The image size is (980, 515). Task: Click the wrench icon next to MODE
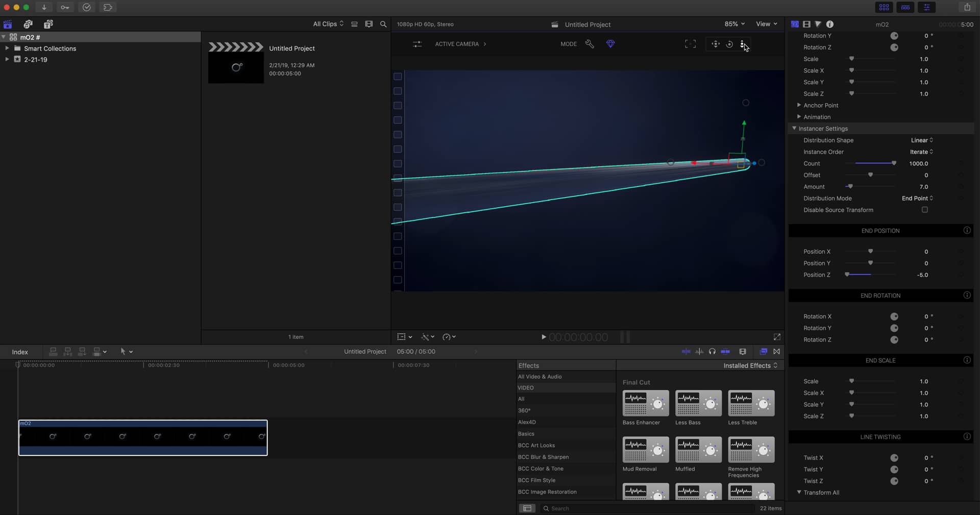click(590, 44)
